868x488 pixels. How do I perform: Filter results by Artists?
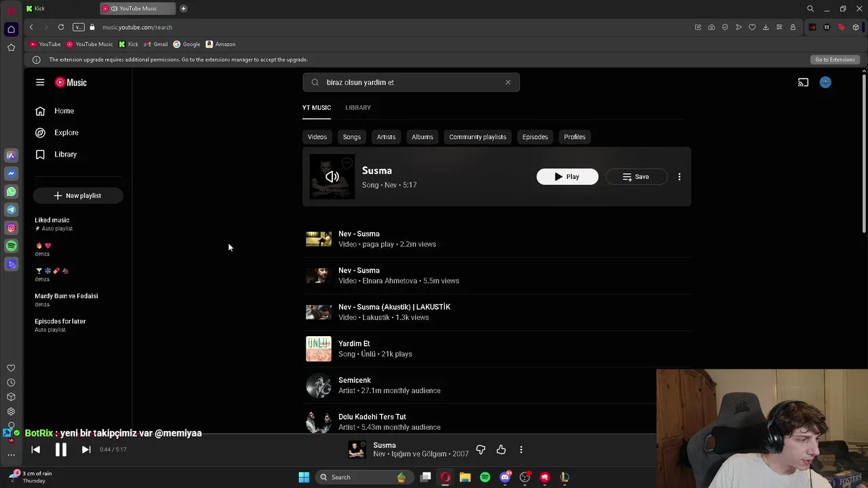coord(386,137)
